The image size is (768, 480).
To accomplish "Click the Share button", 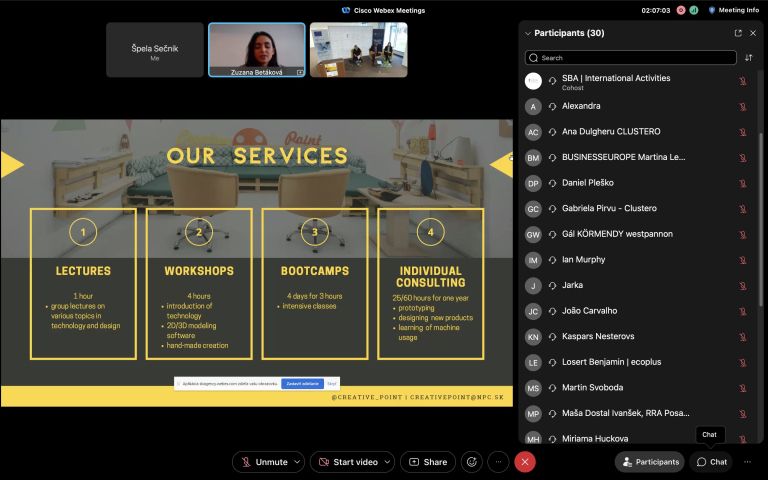I will (x=428, y=462).
